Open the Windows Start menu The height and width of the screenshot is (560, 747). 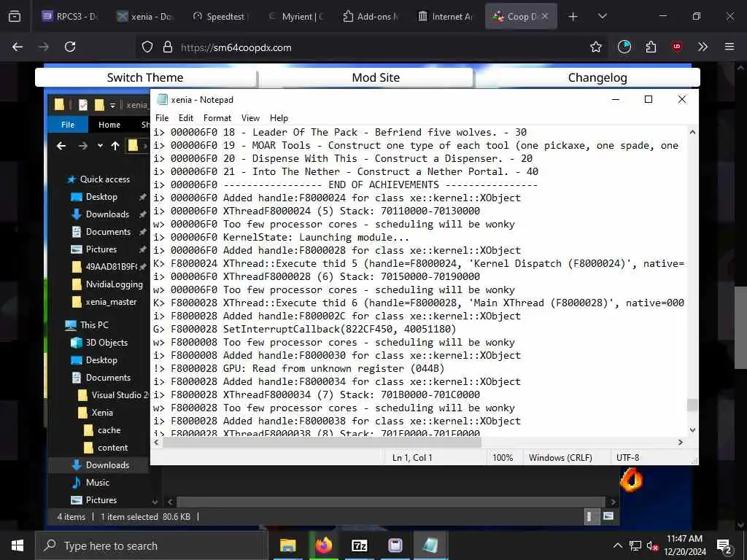(18, 545)
